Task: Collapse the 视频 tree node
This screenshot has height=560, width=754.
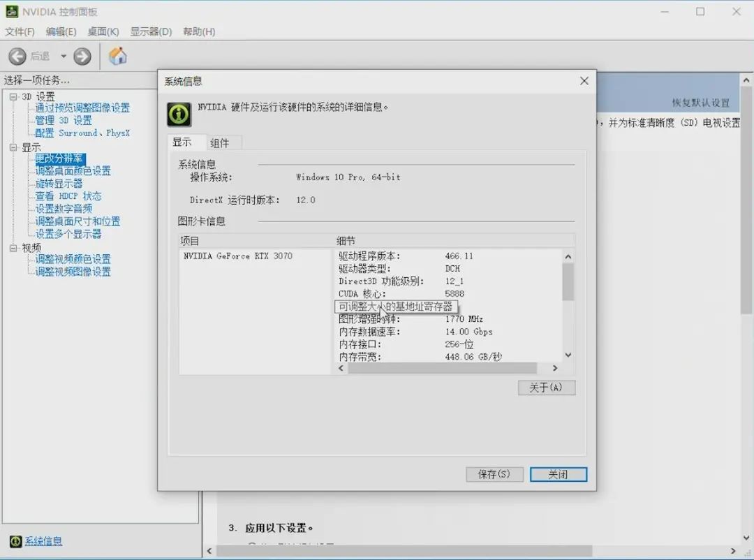Action: (13, 248)
